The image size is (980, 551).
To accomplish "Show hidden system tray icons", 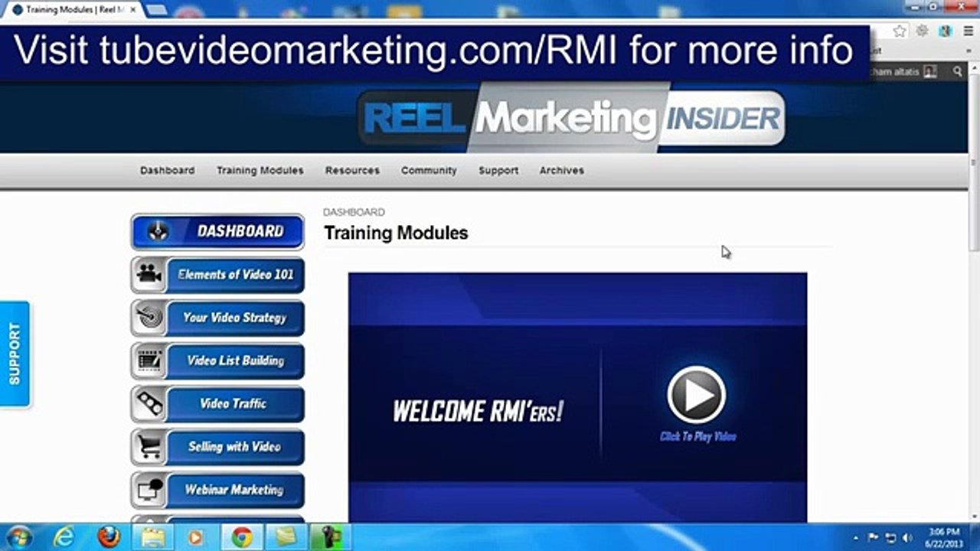I will pyautogui.click(x=855, y=537).
